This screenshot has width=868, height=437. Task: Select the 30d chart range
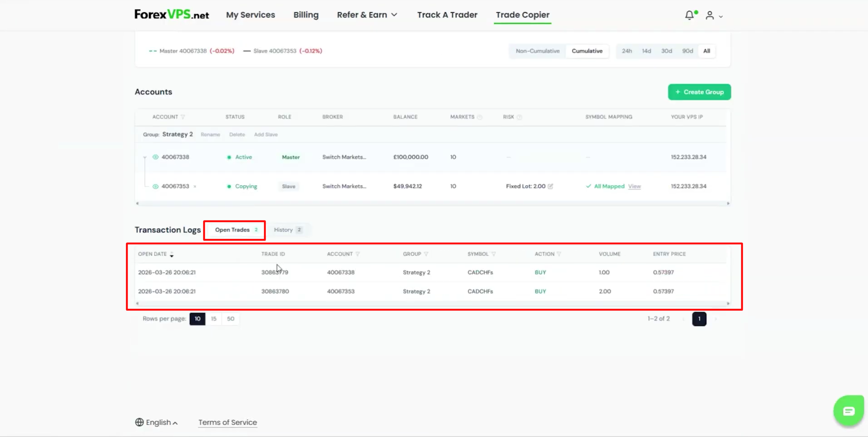click(666, 51)
